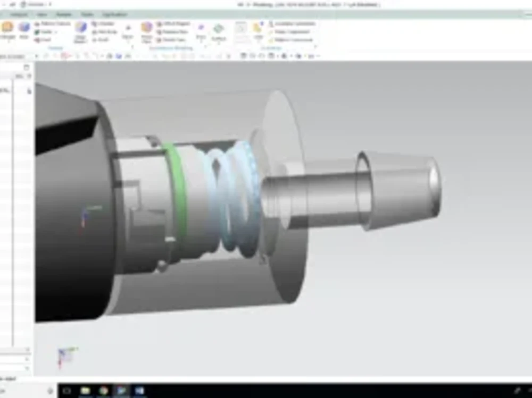Click the Pattern Component command
The width and height of the screenshot is (532, 398).
click(x=291, y=40)
